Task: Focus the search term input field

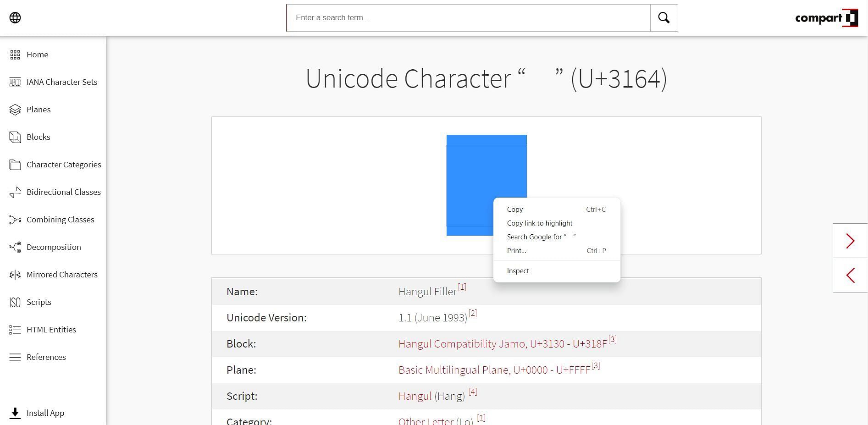Action: click(468, 18)
